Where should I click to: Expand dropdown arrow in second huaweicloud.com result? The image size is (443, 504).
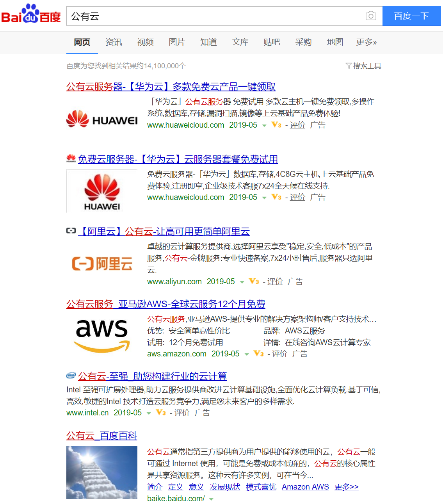click(x=264, y=198)
